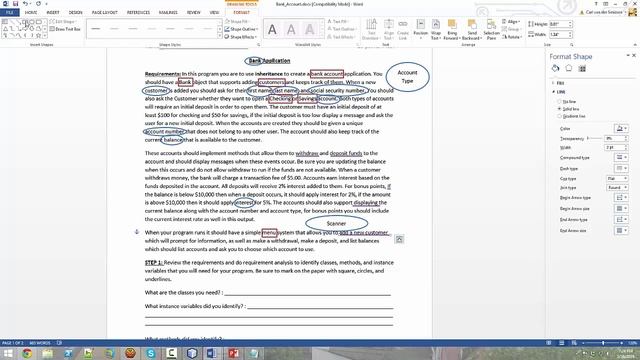The height and width of the screenshot is (360, 640).
Task: Close the Format Shape pane
Action: [x=634, y=56]
